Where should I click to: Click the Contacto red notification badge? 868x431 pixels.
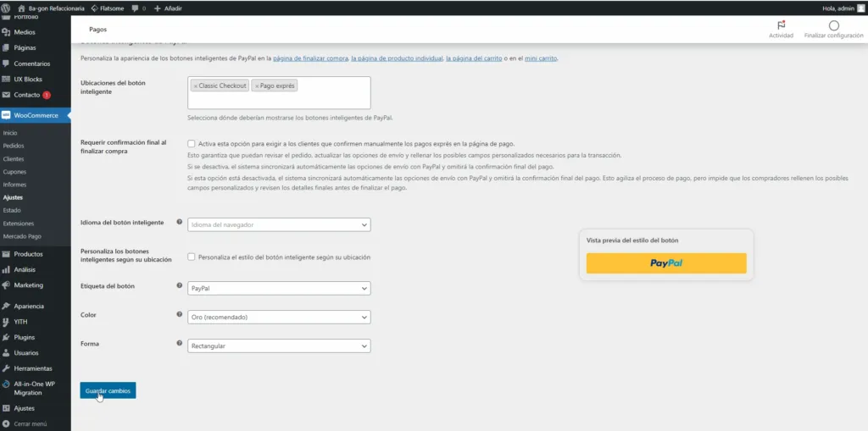47,95
